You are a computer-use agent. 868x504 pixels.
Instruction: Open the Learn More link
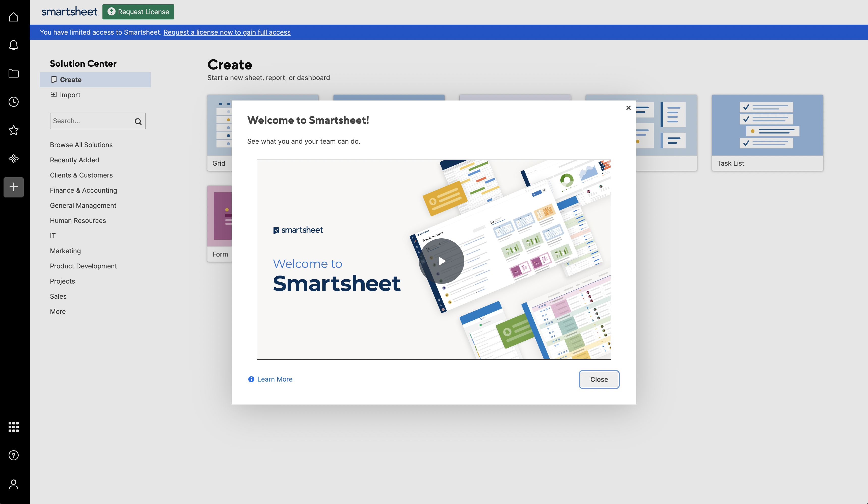(274, 379)
